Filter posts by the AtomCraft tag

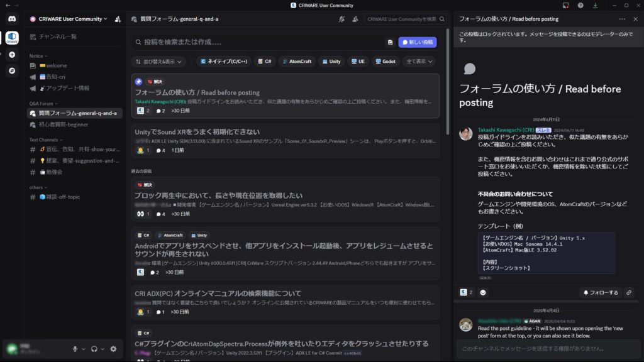point(296,62)
